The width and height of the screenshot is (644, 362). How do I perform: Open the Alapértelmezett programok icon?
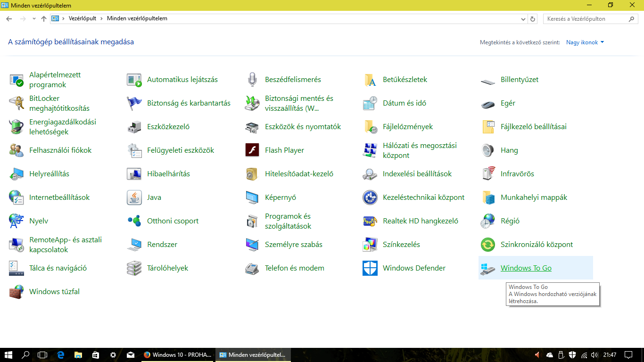(x=17, y=80)
